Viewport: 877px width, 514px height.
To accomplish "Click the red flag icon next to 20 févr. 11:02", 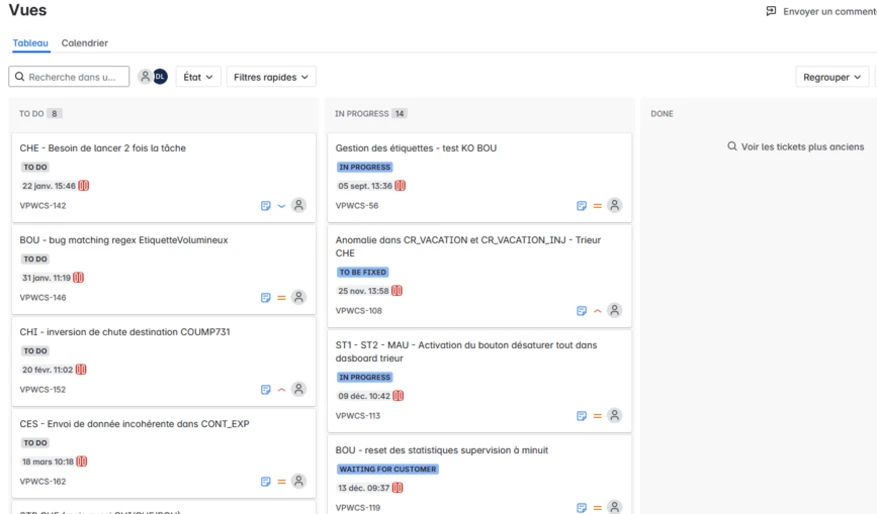I will pos(81,369).
